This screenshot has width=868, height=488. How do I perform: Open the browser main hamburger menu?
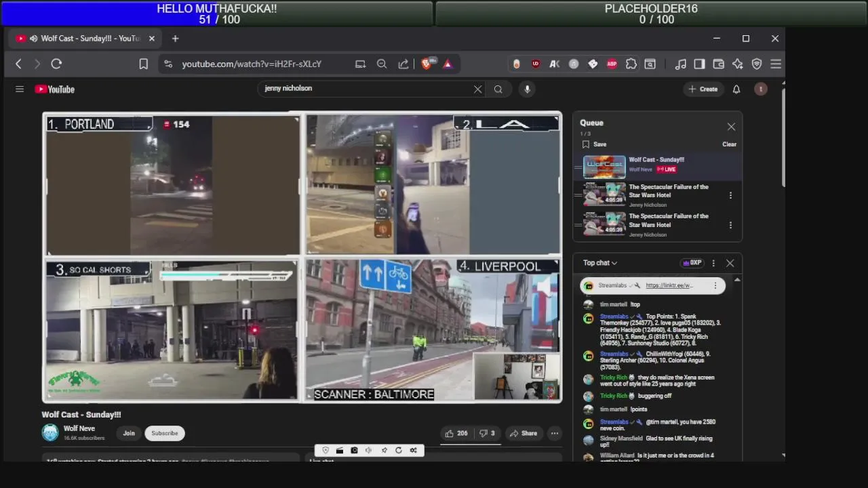point(776,64)
